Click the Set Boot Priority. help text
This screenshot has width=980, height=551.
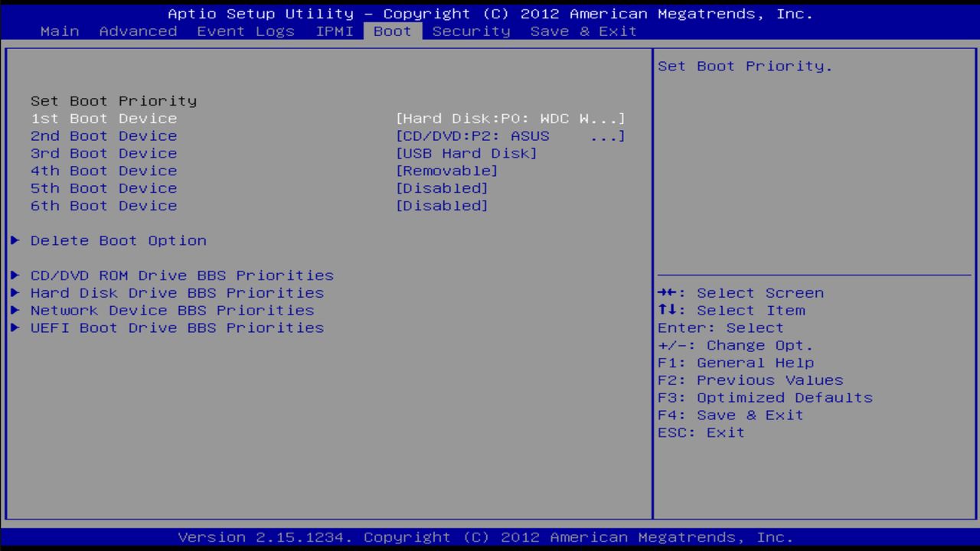745,66
